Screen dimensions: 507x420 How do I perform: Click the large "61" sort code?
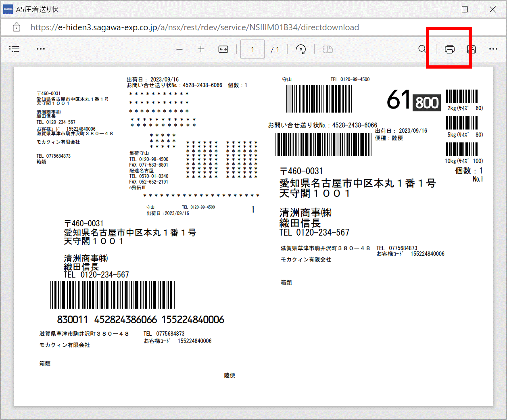coord(399,100)
